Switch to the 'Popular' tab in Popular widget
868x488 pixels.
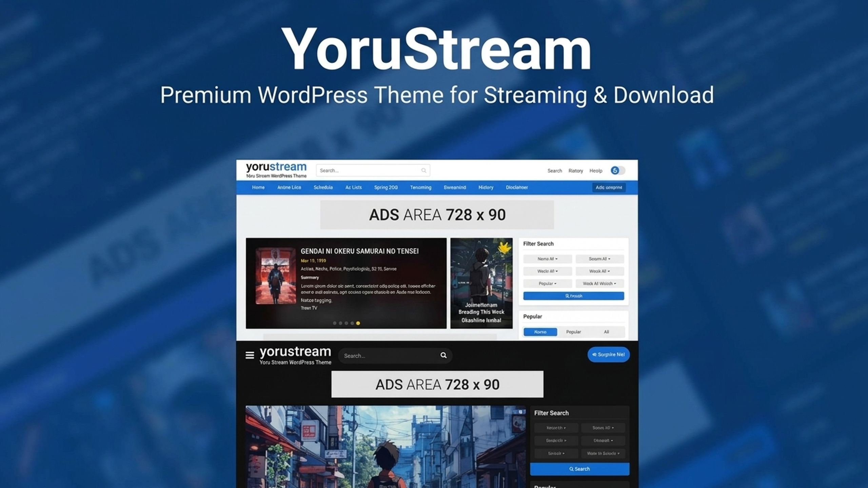coord(573,332)
